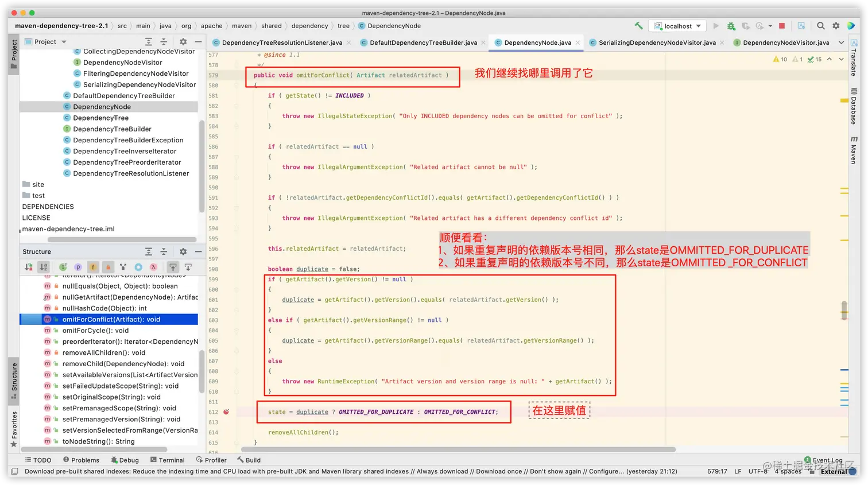
Task: Click the Profile run icon in toolbar
Action: (x=760, y=26)
